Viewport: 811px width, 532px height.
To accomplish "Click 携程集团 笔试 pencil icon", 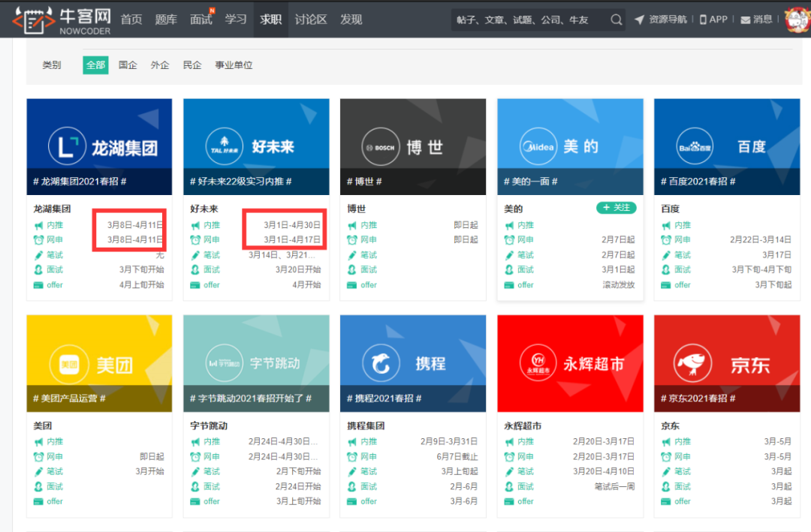I will coord(351,471).
